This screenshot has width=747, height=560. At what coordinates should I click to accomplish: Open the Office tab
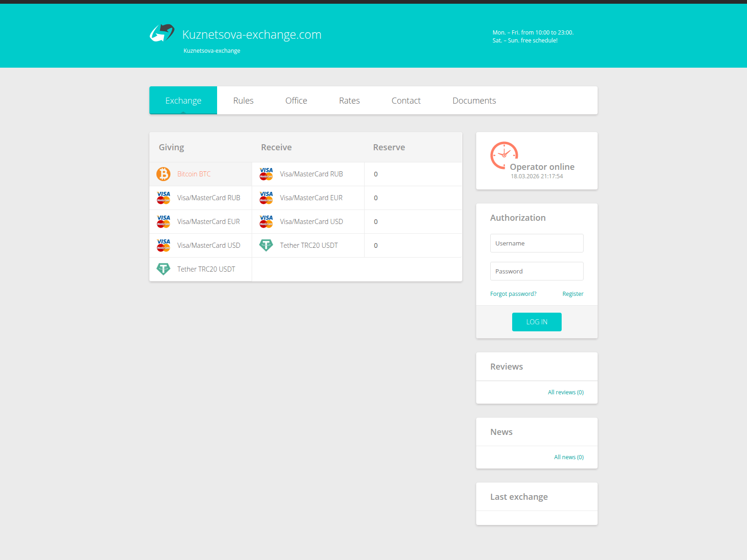point(296,100)
